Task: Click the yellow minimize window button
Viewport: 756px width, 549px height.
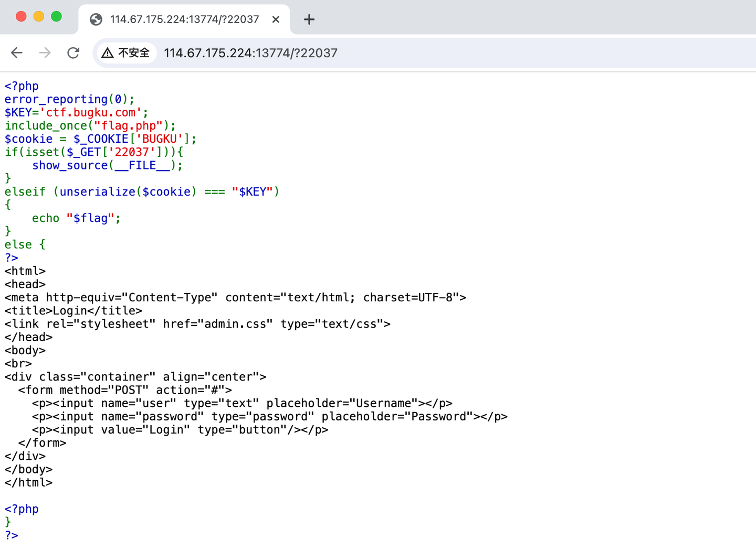Action: pos(38,17)
